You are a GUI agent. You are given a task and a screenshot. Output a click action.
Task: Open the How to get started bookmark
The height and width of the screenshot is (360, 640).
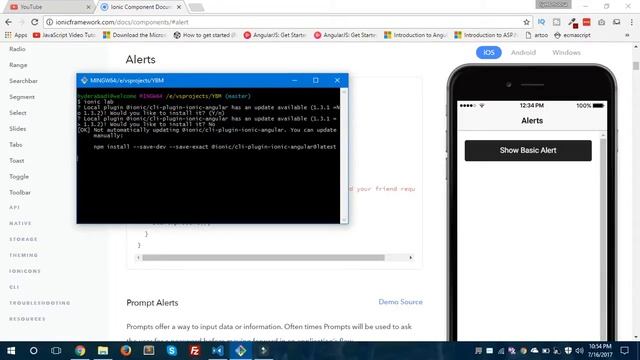pos(205,35)
